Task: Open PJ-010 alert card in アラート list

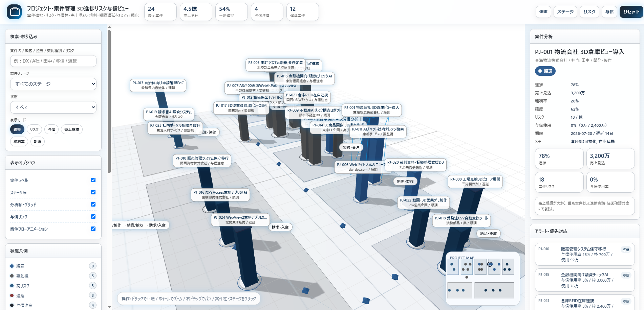Action: [x=585, y=254]
